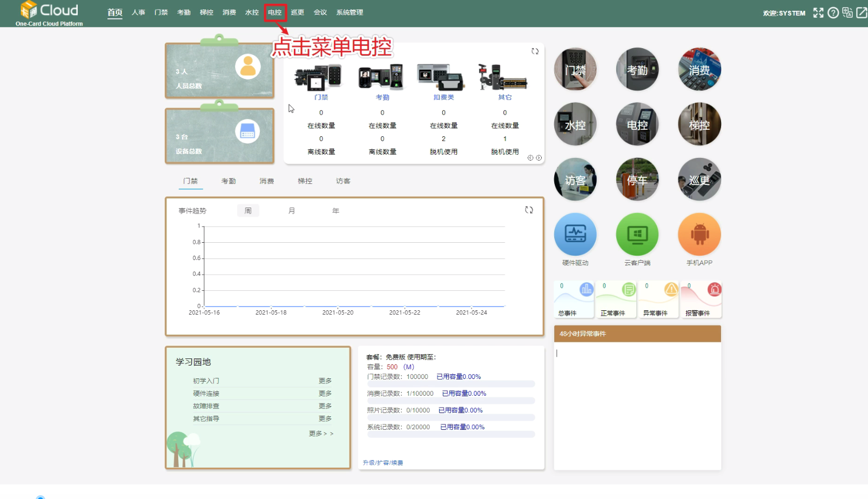Viewport: 868px width, 499px height.
Task: Switch to the 消费 chart tab
Action: coord(266,181)
